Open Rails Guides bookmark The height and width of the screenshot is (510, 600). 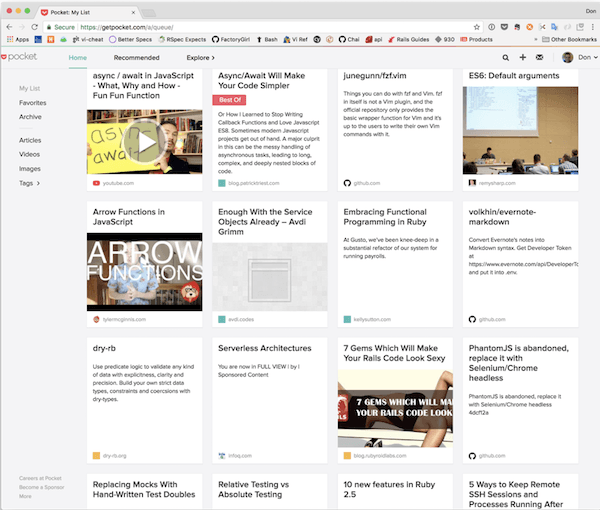[x=408, y=39]
